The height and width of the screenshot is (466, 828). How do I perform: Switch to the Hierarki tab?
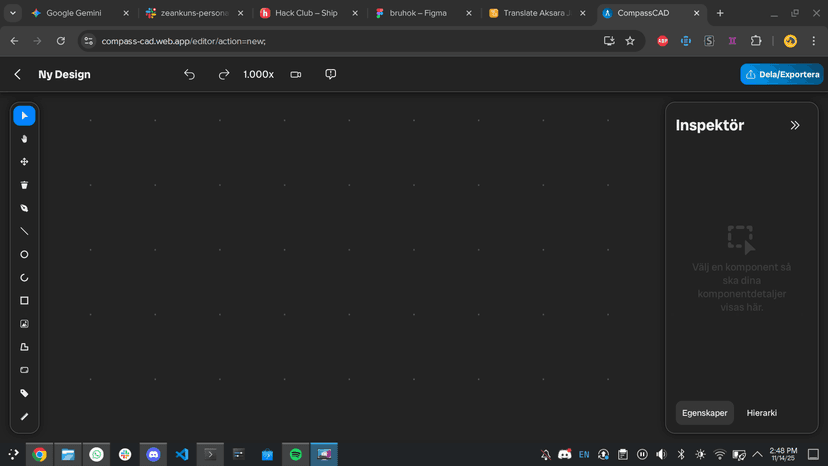coord(761,413)
